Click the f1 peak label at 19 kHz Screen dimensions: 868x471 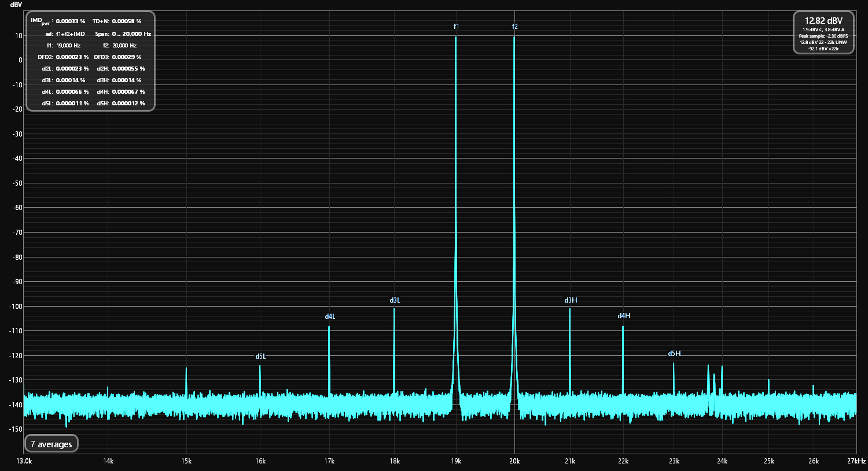(456, 27)
